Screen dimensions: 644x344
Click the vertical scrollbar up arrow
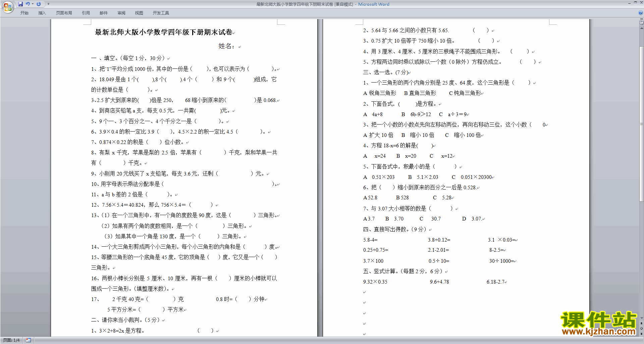[642, 28]
